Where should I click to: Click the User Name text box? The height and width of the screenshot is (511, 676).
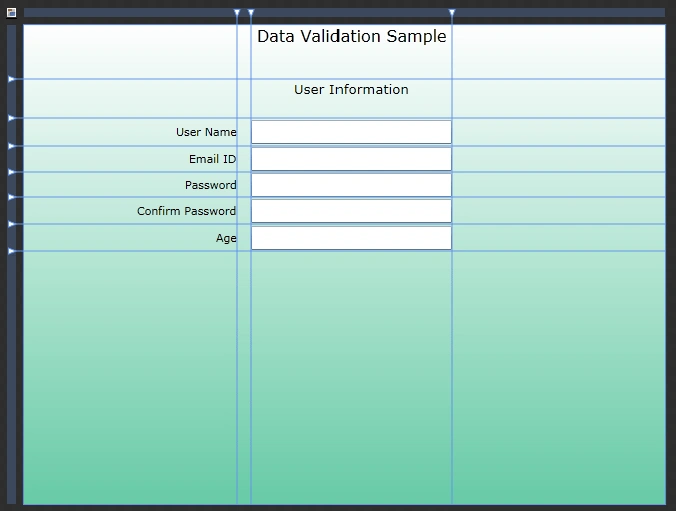click(x=351, y=132)
